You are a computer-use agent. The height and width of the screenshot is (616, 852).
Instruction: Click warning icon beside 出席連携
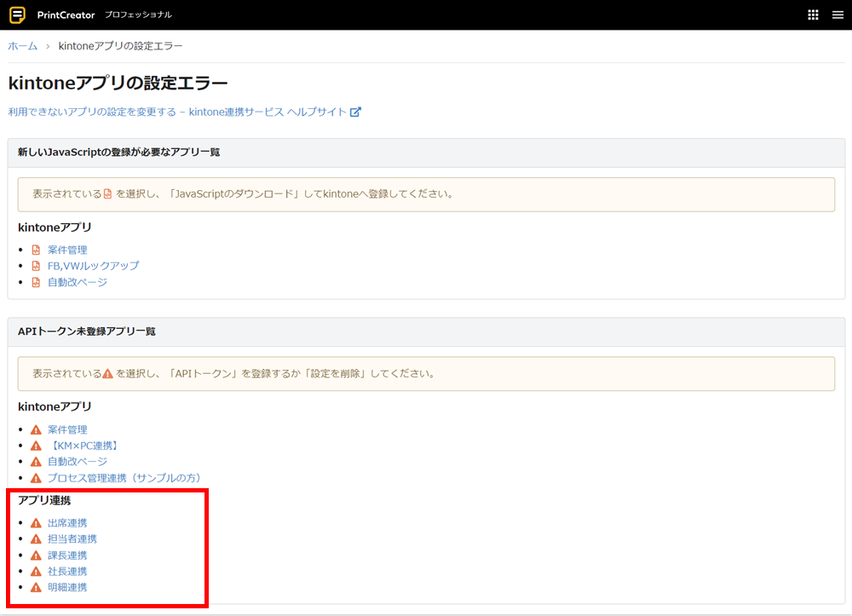36,523
